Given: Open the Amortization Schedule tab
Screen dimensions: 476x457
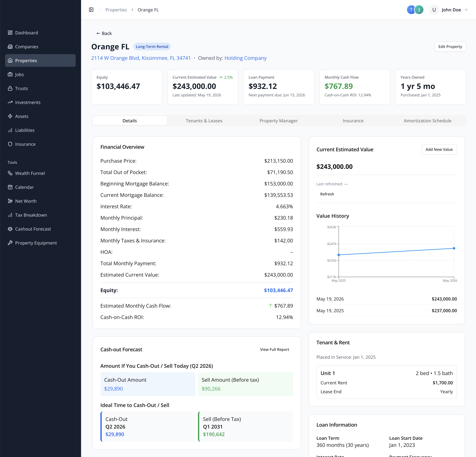Looking at the screenshot, I should click(427, 121).
